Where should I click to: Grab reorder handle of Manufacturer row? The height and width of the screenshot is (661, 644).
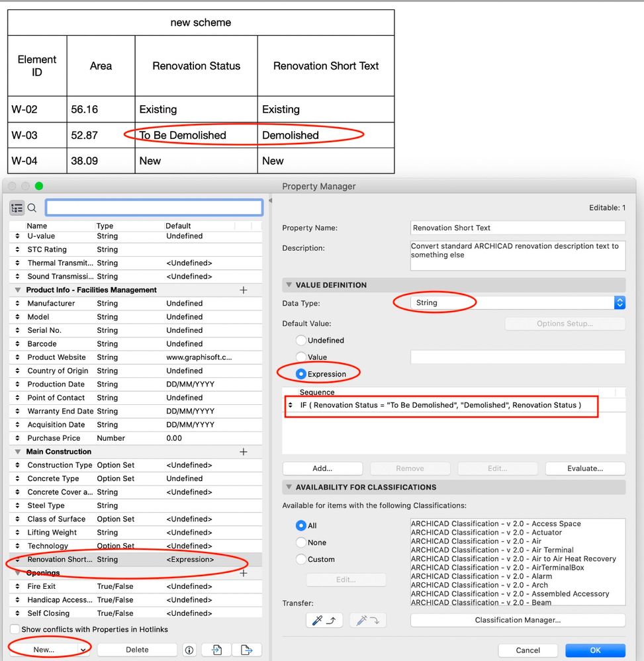(17, 304)
